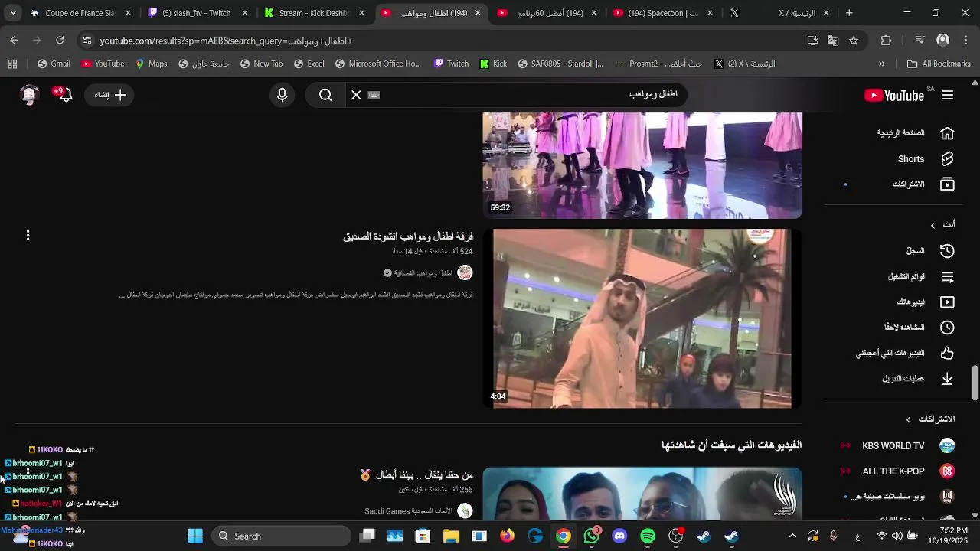Open the Saudi Games channel link
980x551 pixels.
point(408,511)
